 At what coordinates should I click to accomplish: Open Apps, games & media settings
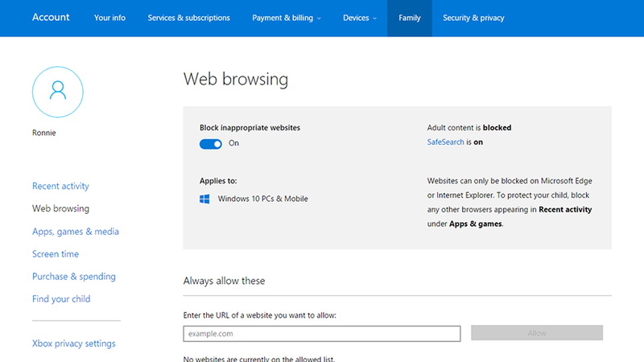(76, 232)
